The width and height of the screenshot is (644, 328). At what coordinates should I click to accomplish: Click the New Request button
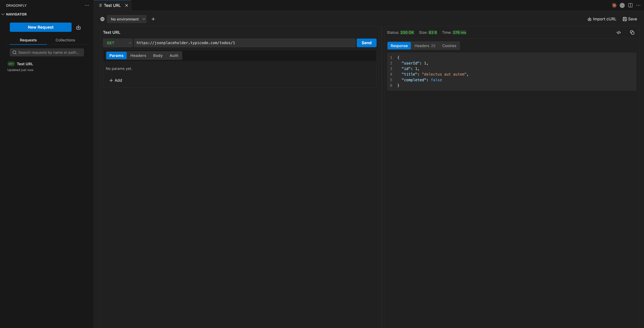tap(41, 27)
